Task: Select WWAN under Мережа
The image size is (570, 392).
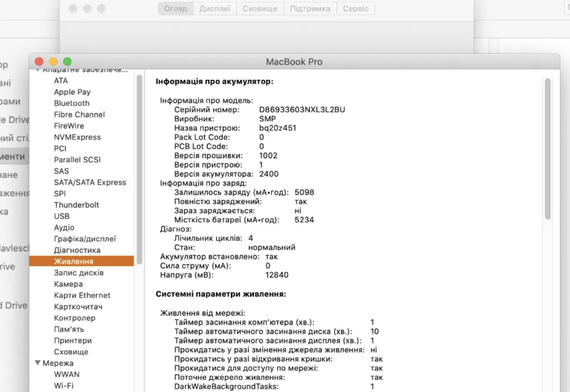Action: pyautogui.click(x=67, y=375)
